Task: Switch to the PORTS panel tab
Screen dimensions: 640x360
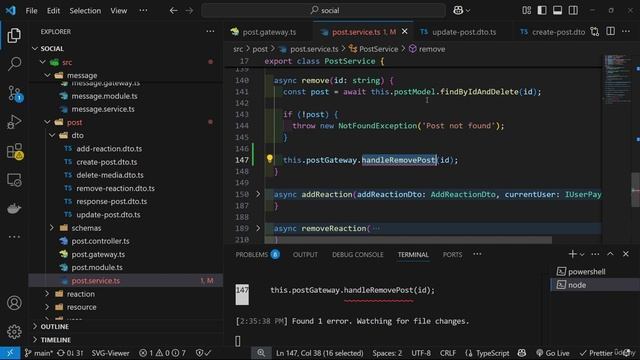Action: [x=452, y=254]
